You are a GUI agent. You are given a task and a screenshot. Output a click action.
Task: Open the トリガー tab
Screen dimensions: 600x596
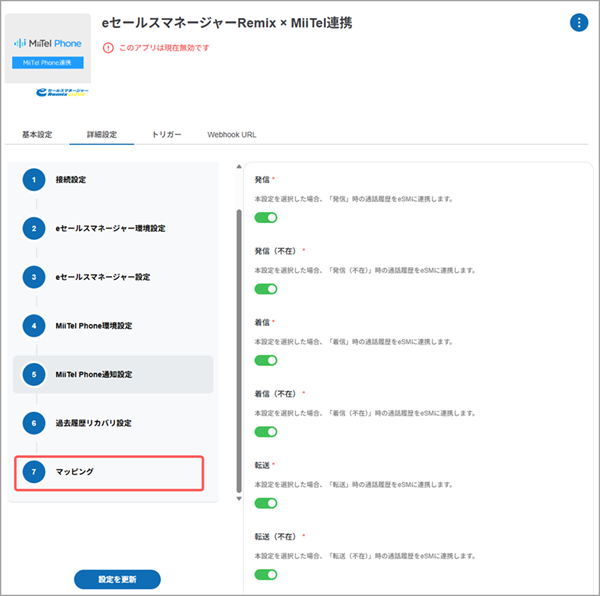point(167,133)
